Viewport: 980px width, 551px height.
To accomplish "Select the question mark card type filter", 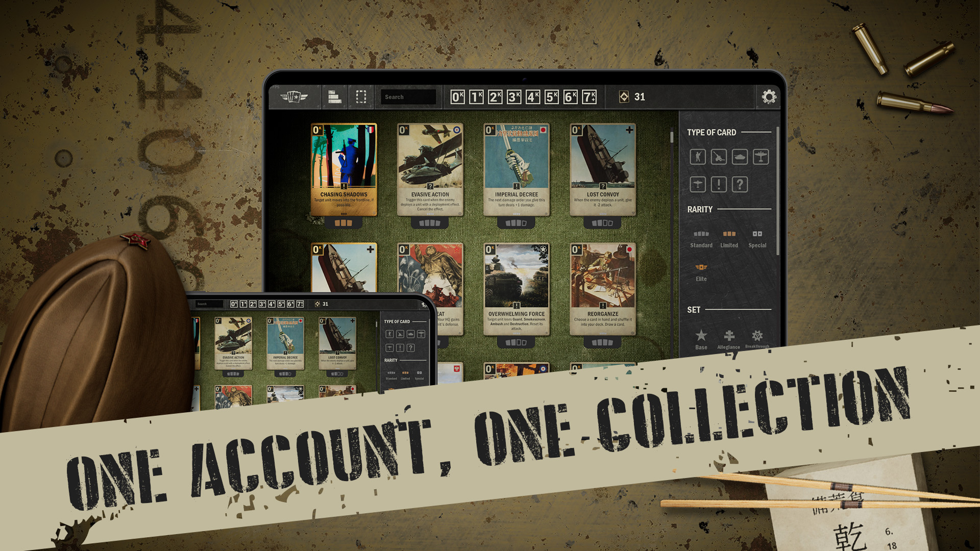I will pyautogui.click(x=740, y=185).
